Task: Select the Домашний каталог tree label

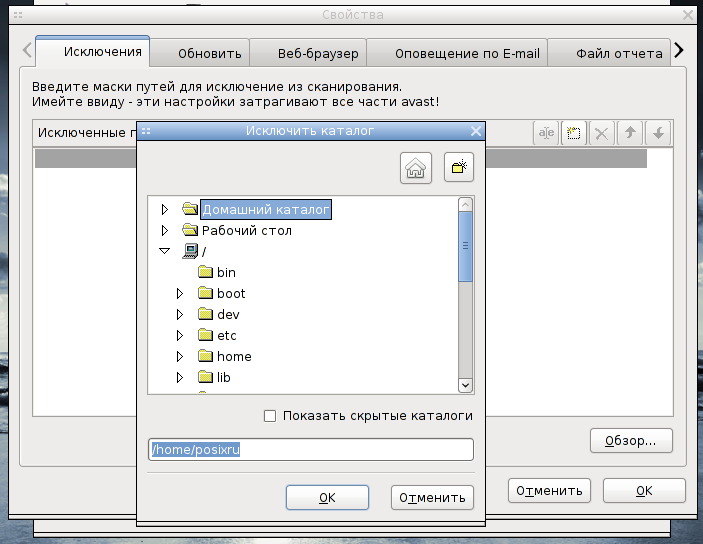Action: click(x=266, y=209)
